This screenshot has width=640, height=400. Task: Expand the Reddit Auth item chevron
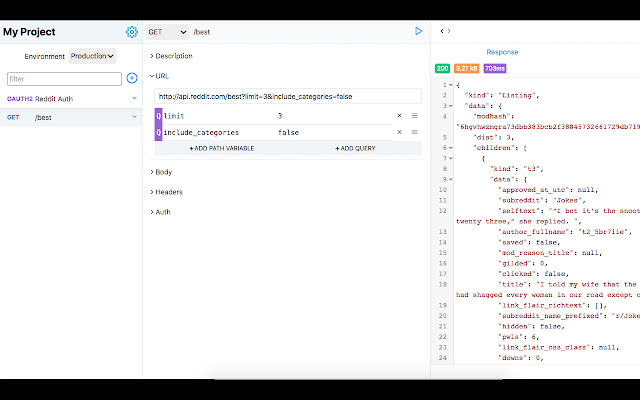click(134, 99)
